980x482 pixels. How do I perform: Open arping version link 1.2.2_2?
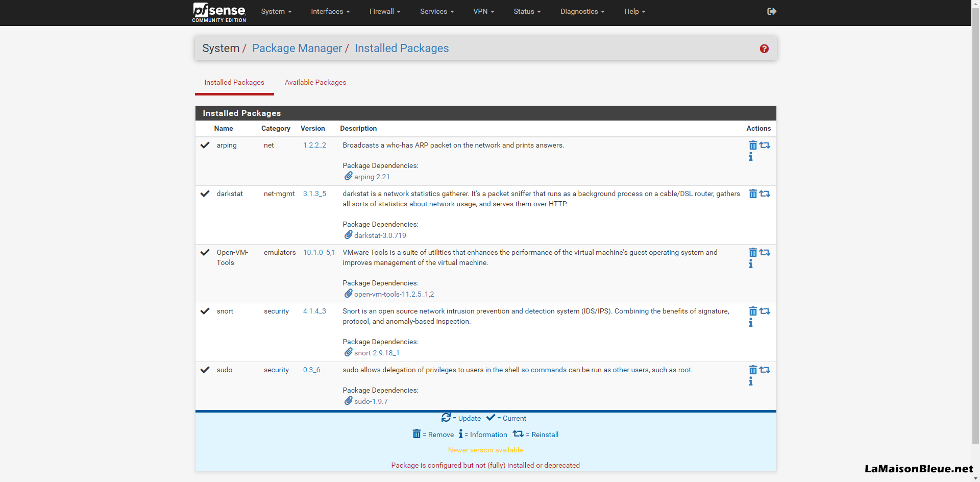click(314, 146)
